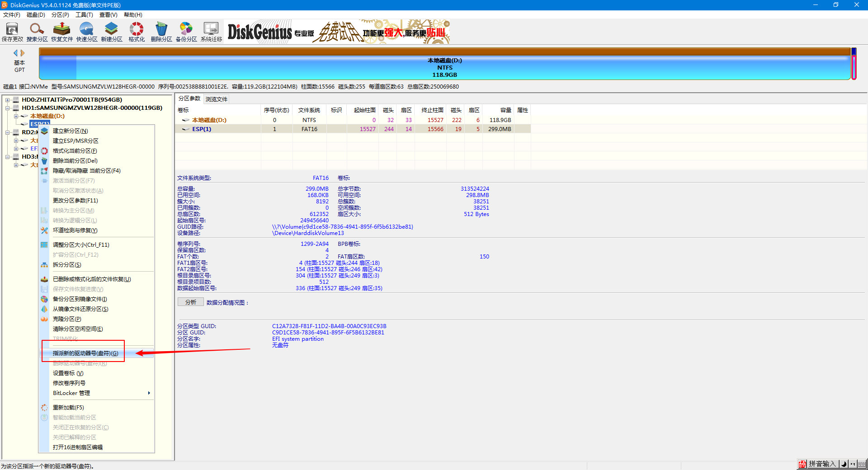Screen dimensions: 868x470
Task: Expand the HD0:ZHITAITiPro7000 disk node
Action: coord(7,100)
